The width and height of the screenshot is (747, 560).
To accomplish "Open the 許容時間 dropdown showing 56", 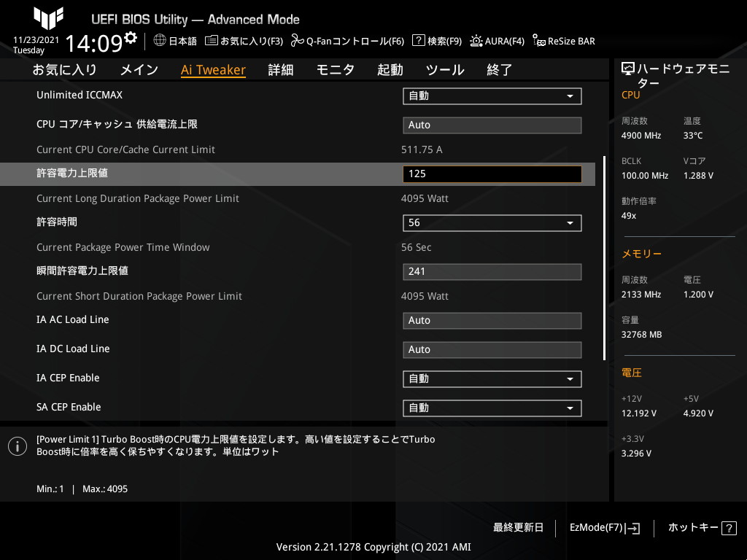I will coord(492,223).
